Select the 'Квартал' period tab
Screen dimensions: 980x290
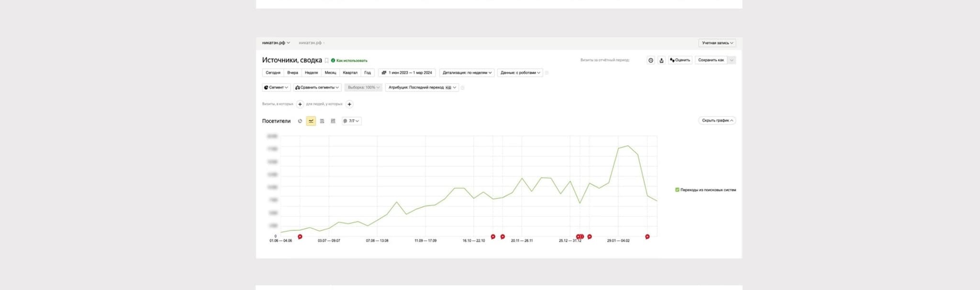[x=350, y=73]
